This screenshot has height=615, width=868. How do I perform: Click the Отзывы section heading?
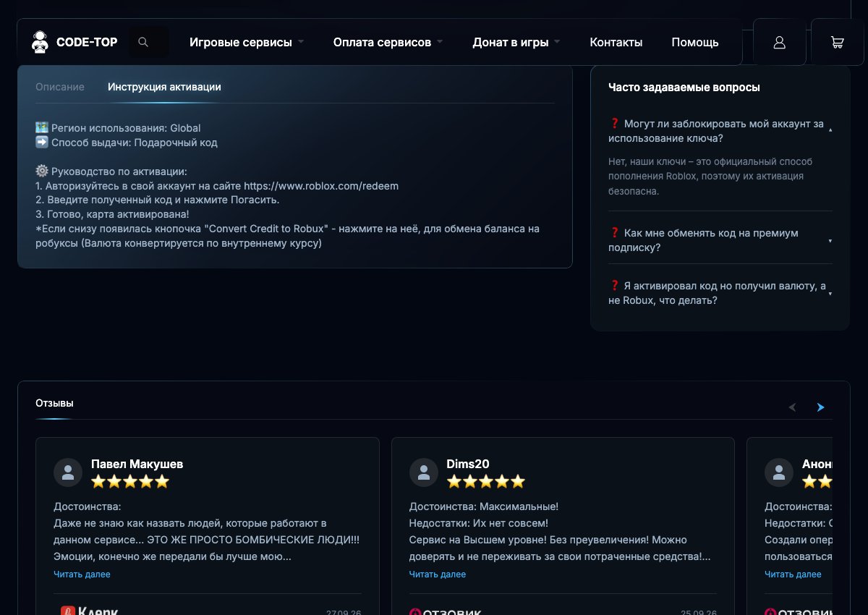tap(54, 403)
